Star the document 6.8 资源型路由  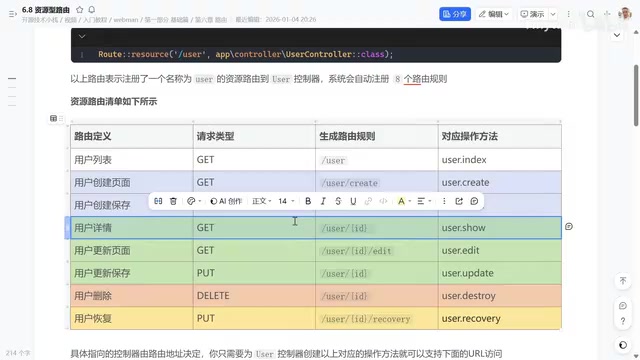(x=80, y=9)
